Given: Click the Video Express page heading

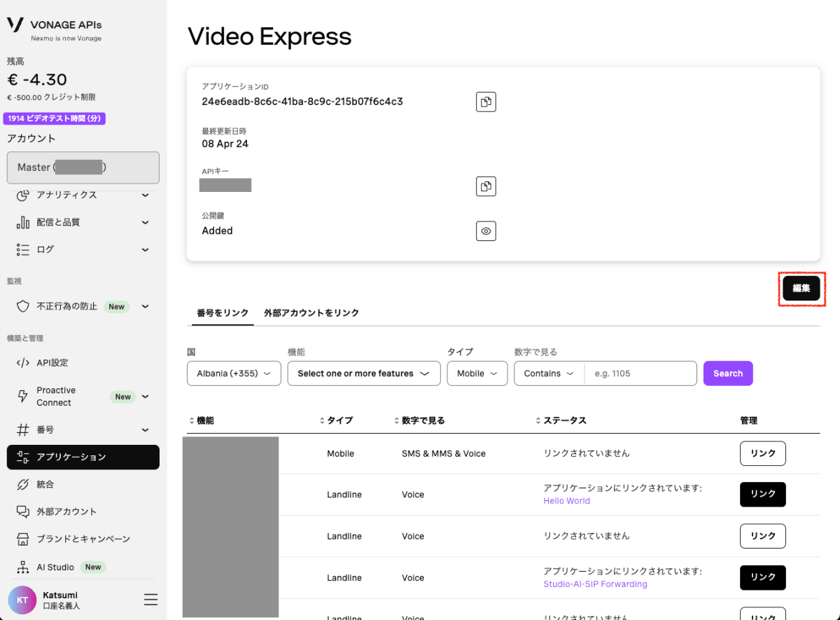Looking at the screenshot, I should tap(269, 36).
